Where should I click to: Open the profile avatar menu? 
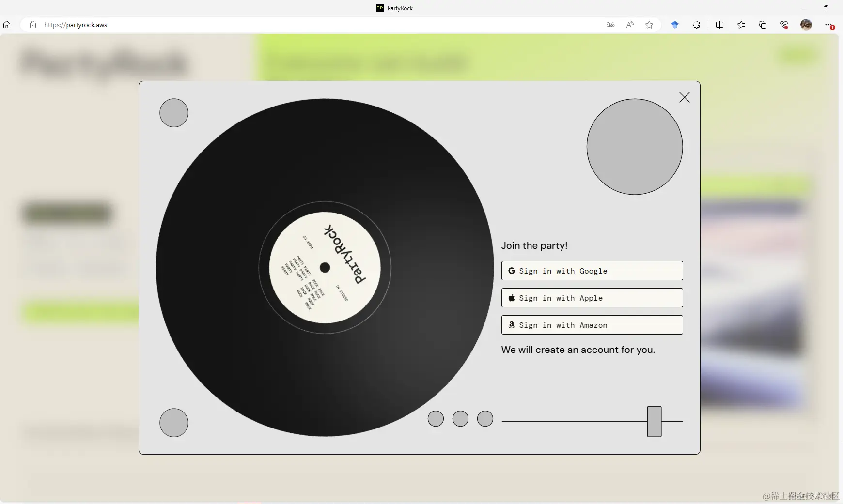[x=806, y=25]
